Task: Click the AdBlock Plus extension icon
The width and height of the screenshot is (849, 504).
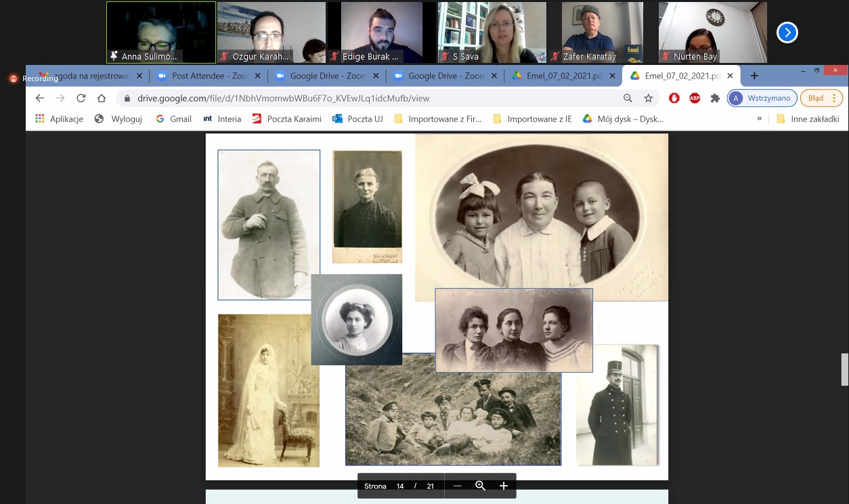Action: [x=695, y=98]
